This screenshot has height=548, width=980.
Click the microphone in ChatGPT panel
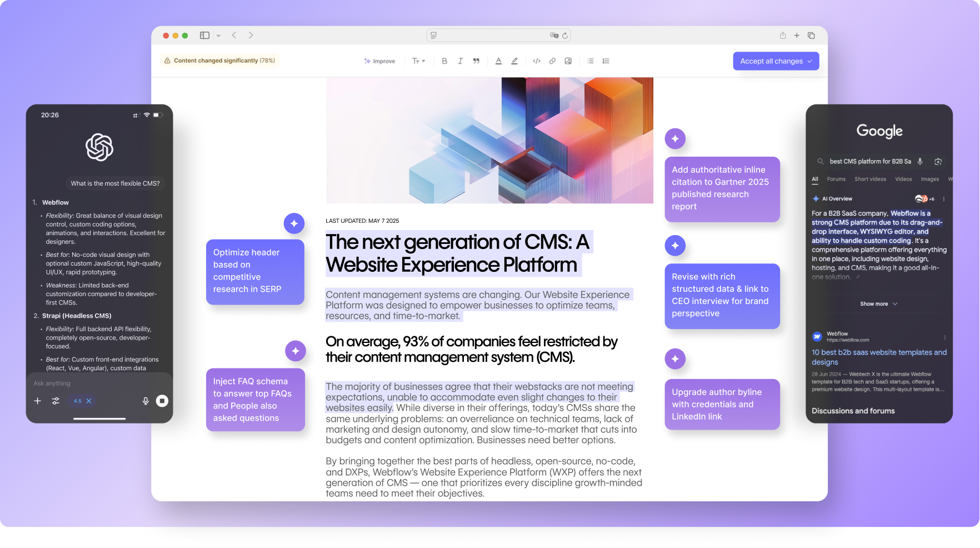[x=146, y=401]
